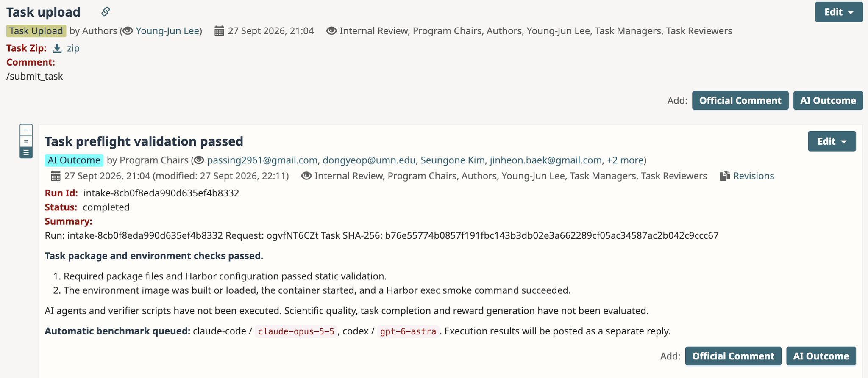Collapse the reply with the minus toggle
This screenshot has width=868, height=378.
tap(26, 130)
